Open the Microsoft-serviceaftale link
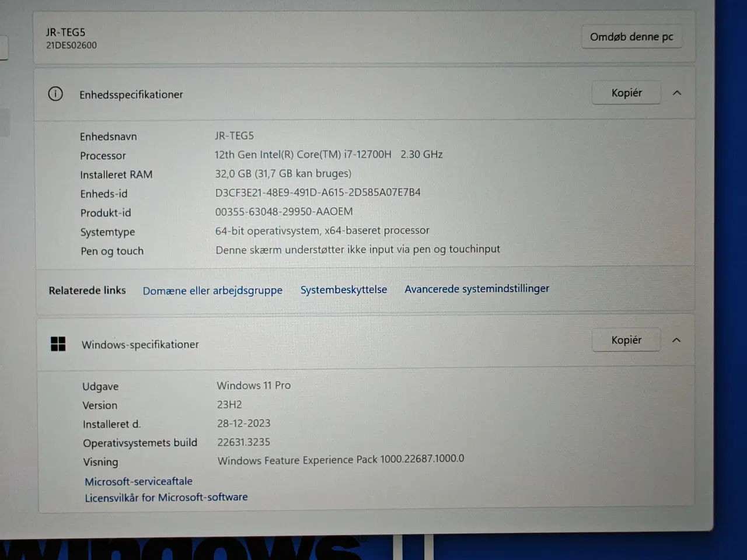The height and width of the screenshot is (560, 747). point(138,481)
